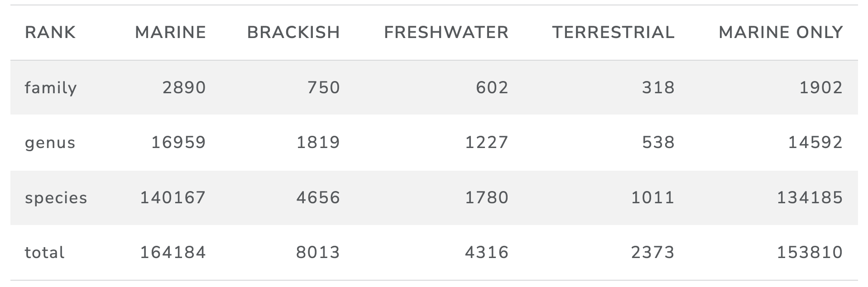Image resolution: width=868 pixels, height=287 pixels.
Task: Click the species row label
Action: [x=56, y=198]
